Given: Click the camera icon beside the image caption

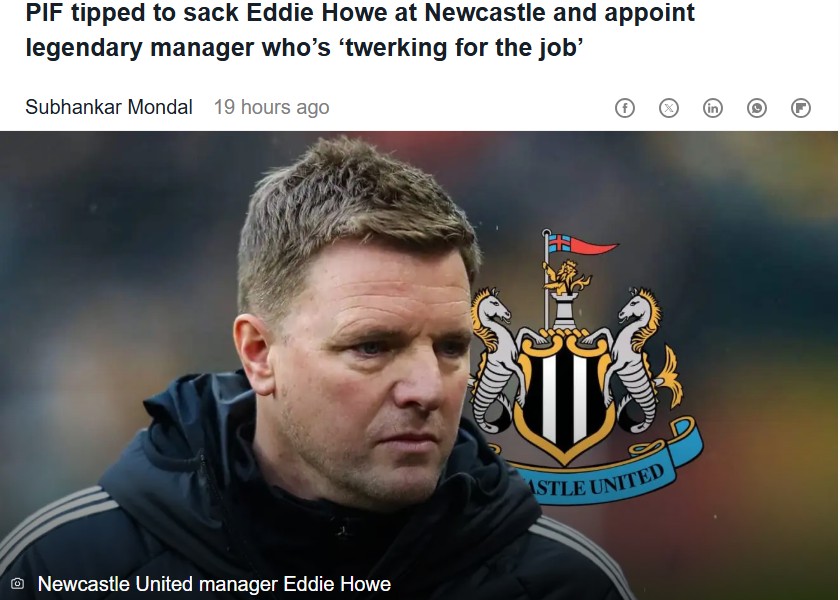Looking at the screenshot, I should [x=17, y=583].
